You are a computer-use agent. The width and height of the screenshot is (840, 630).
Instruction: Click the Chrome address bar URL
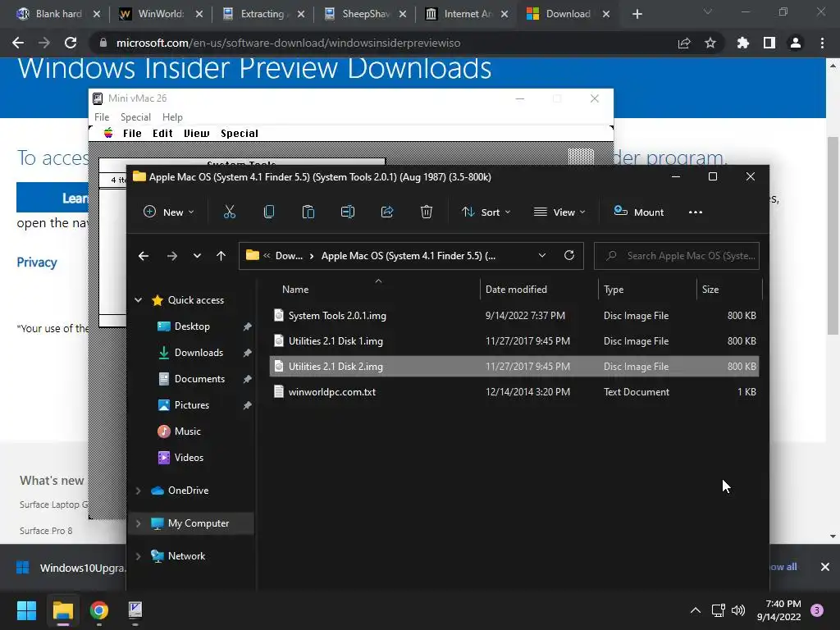pos(288,43)
